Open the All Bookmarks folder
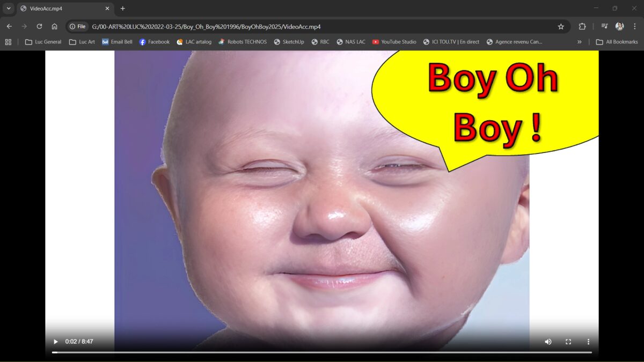 click(616, 41)
